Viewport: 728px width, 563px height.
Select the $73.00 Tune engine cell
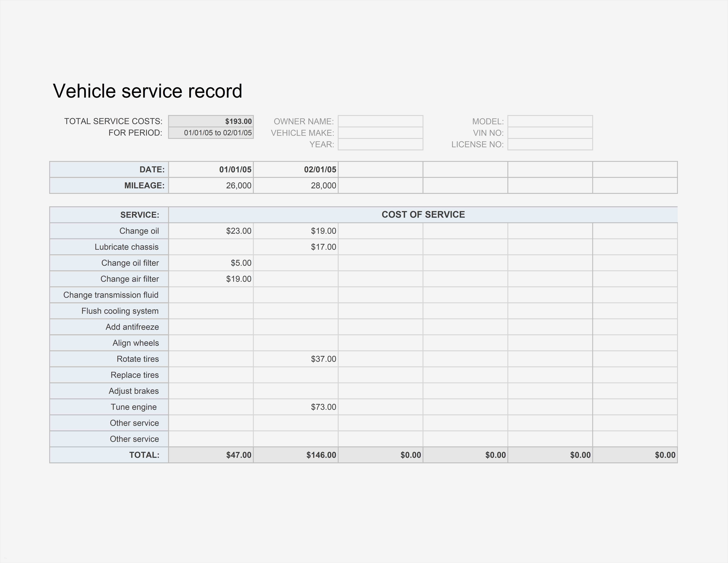click(296, 407)
